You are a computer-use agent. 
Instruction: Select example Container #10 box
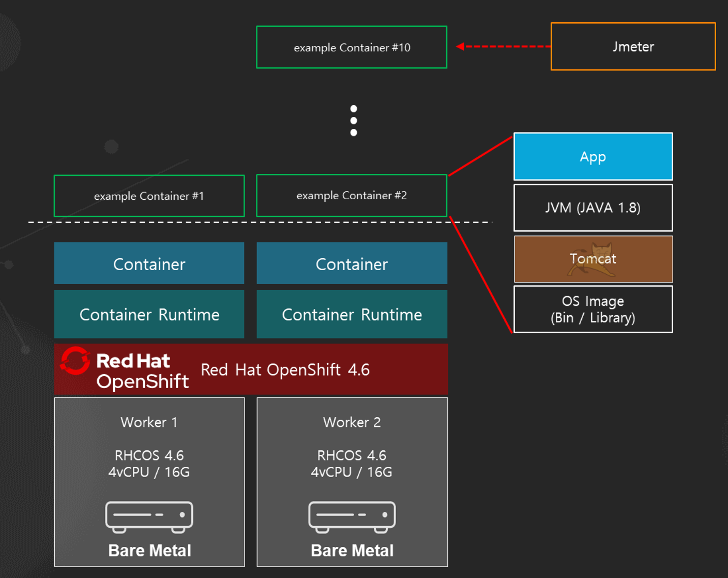click(352, 47)
